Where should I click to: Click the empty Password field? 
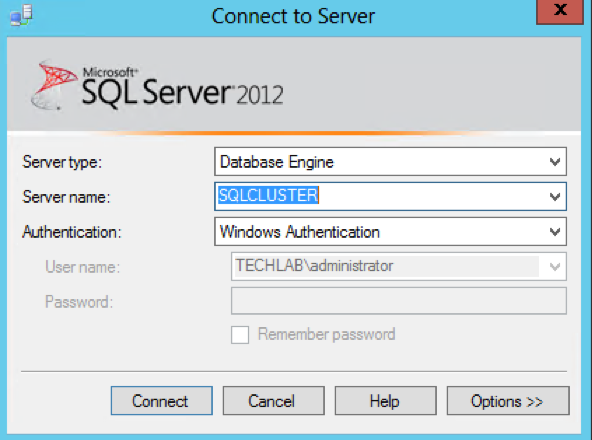399,301
